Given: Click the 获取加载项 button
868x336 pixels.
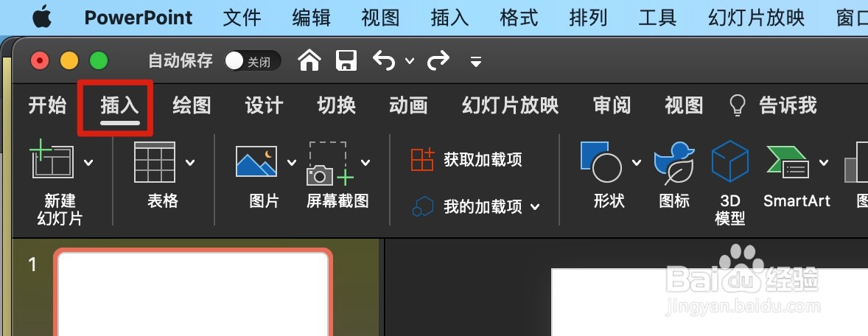Looking at the screenshot, I should coord(466,160).
